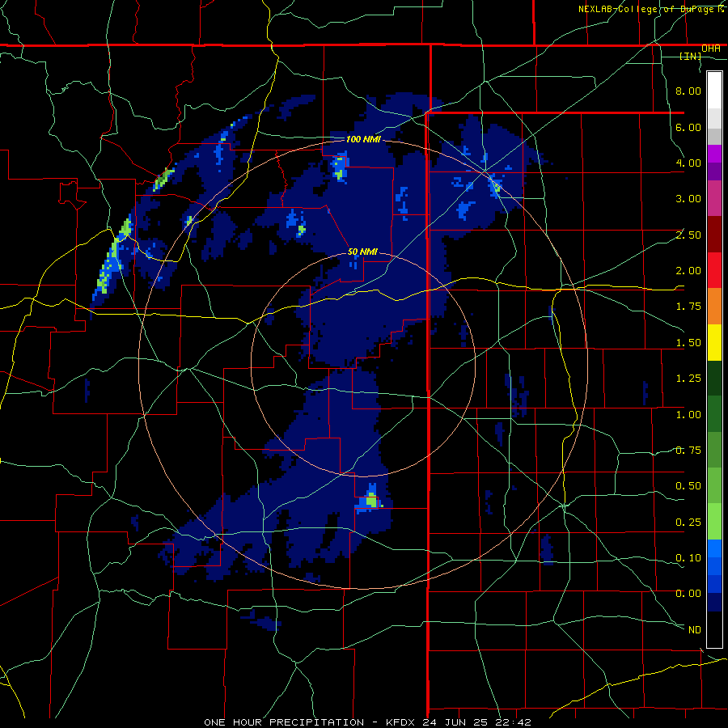Click the ND legend label
This screenshot has height=728, width=728.
click(695, 630)
